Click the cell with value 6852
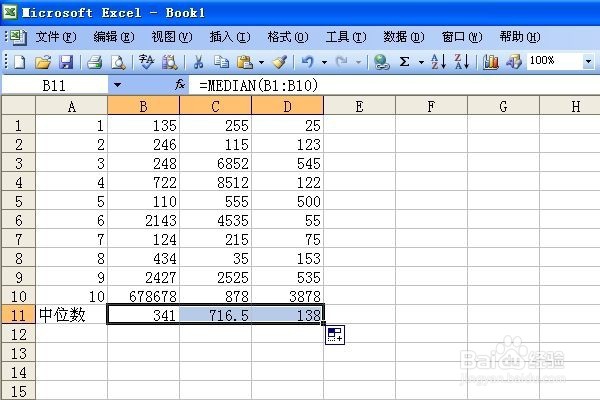 click(x=215, y=163)
